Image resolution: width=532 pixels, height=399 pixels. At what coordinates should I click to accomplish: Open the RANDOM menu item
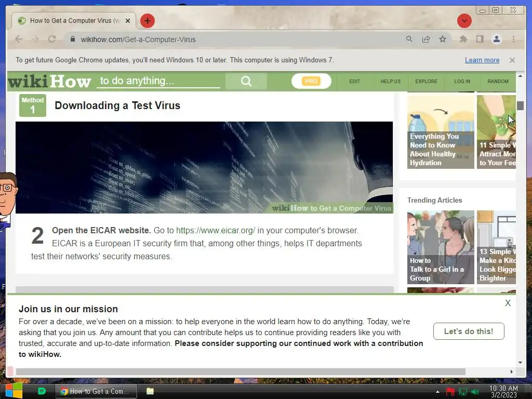click(x=498, y=82)
